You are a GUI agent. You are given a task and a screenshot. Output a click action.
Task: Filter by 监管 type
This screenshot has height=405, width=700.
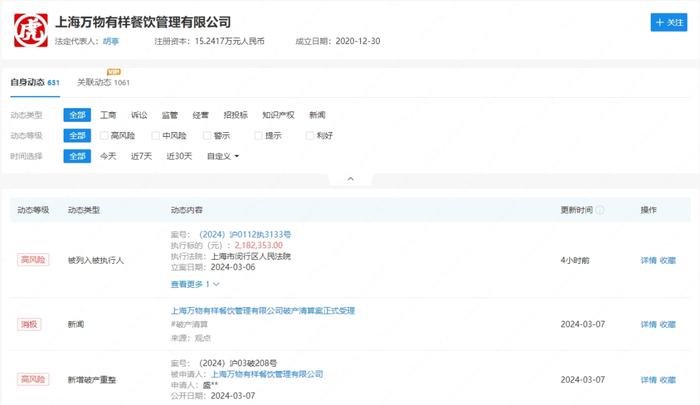point(170,115)
